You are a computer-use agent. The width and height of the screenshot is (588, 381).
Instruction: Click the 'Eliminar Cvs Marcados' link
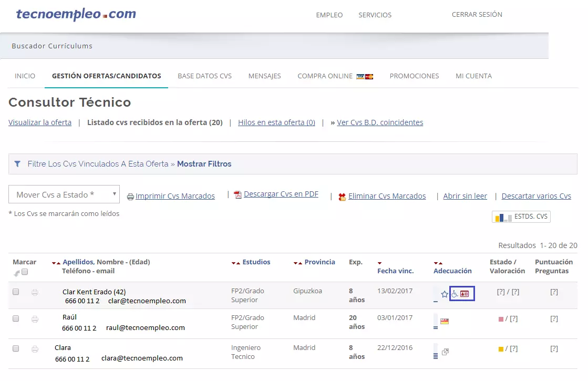pos(387,196)
